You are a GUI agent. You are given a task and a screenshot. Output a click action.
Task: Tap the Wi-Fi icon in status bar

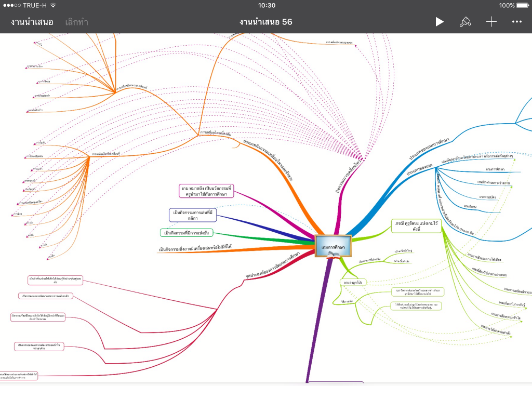tap(53, 5)
